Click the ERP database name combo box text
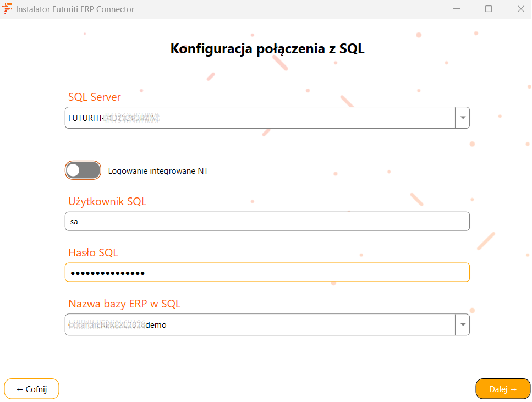 (259, 325)
